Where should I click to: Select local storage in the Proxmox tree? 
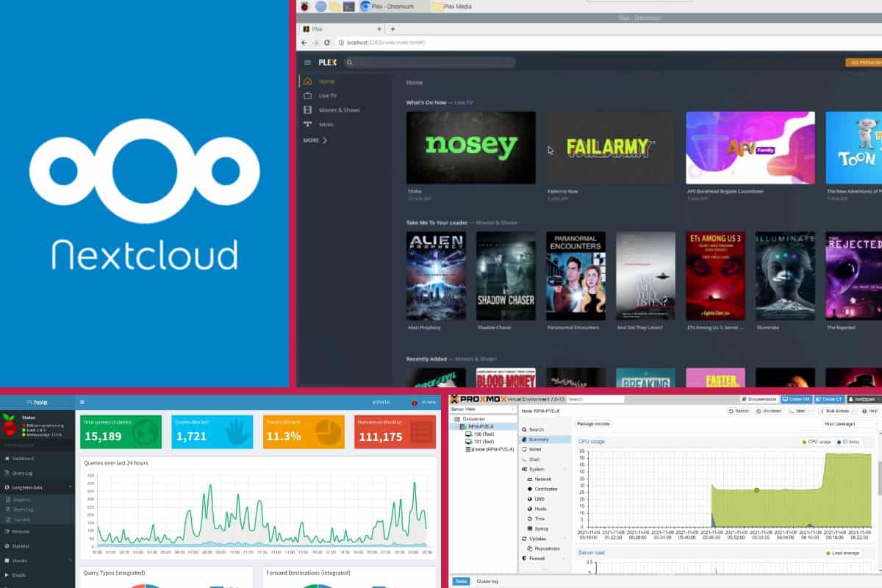[x=488, y=449]
